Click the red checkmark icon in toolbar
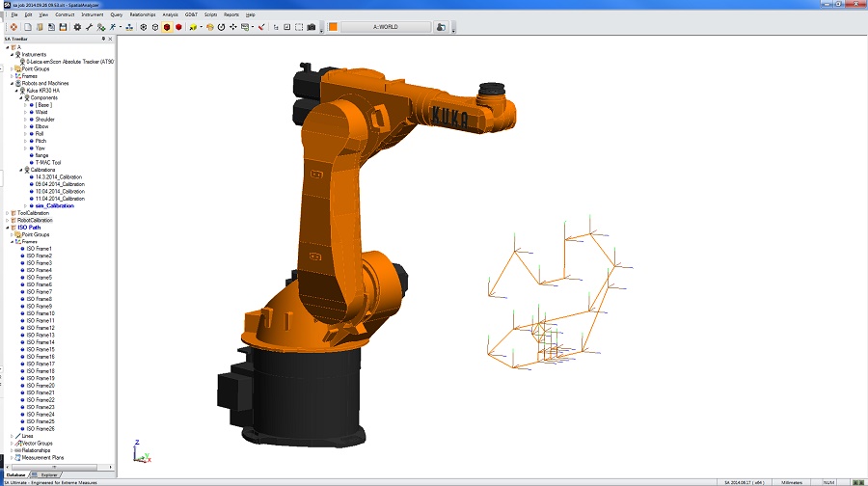Image resolution: width=868 pixels, height=486 pixels. [261, 27]
